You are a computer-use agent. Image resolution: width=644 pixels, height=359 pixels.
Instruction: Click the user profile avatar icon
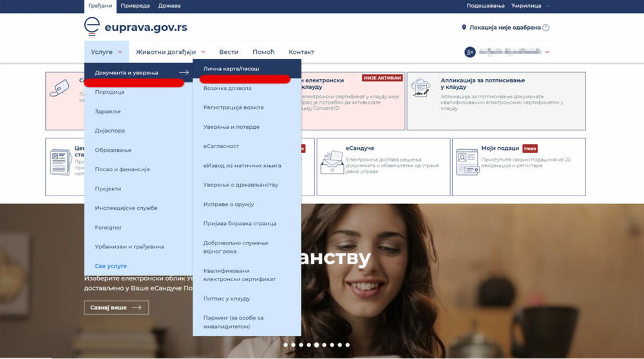click(469, 51)
